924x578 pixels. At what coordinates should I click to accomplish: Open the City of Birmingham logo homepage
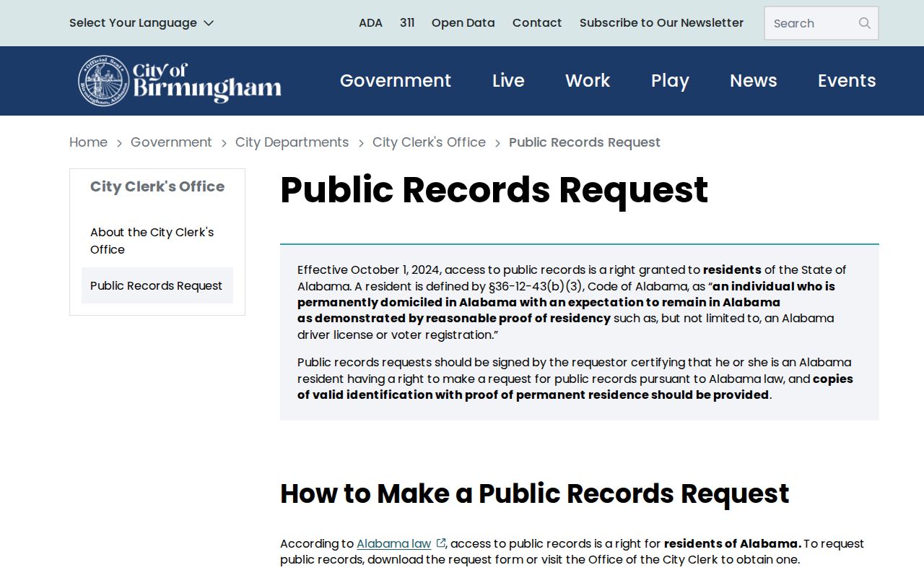tap(180, 81)
